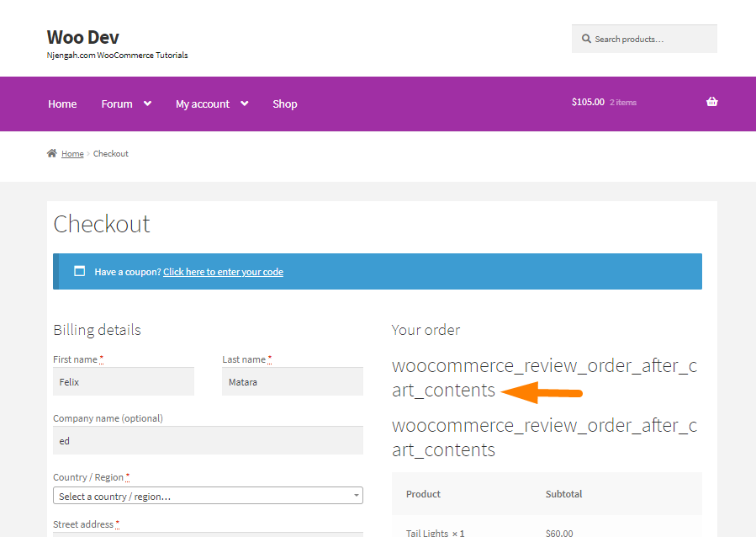
Task: Click the First name input field
Action: [124, 381]
